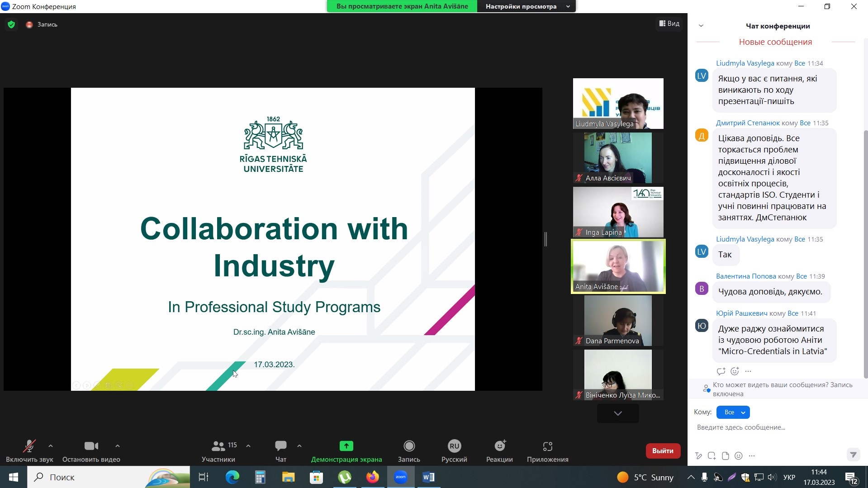Open the Apps panel icon
This screenshot has width=868, height=488.
547,446
